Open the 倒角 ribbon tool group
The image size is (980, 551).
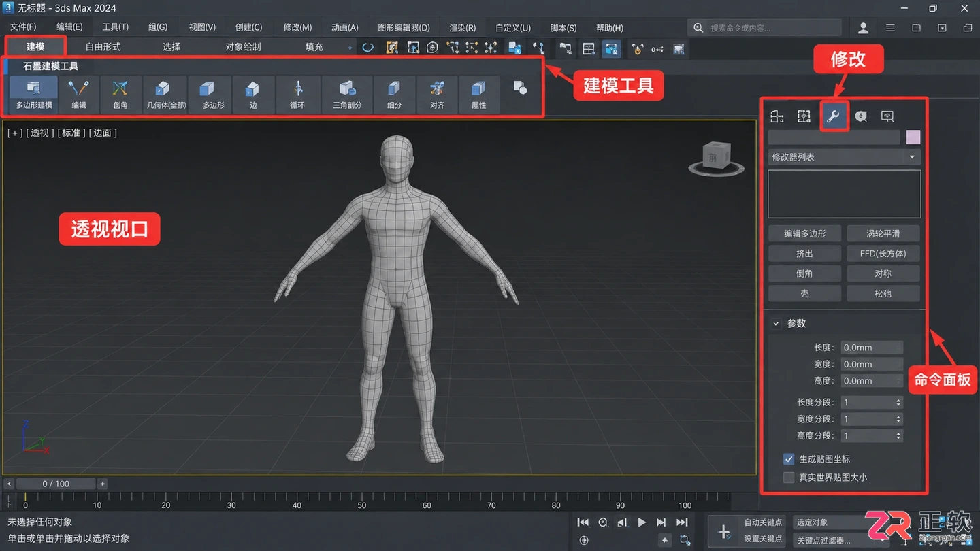(x=120, y=94)
